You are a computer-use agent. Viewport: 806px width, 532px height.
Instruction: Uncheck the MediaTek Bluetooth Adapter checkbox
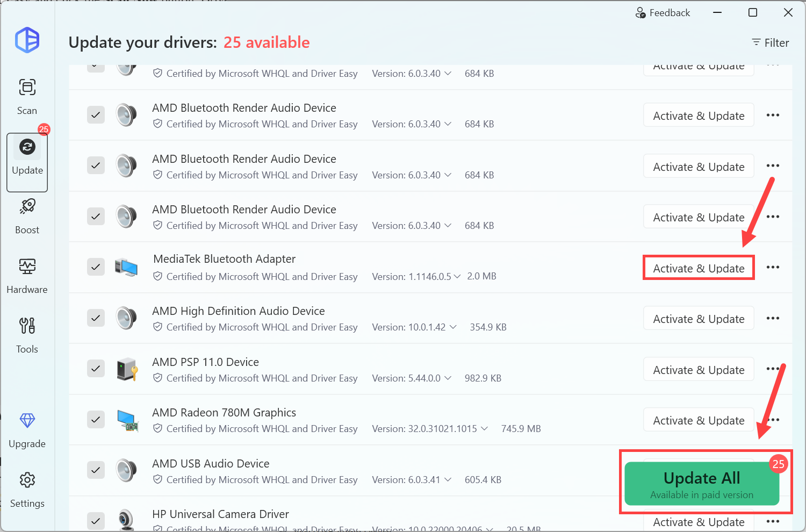(96, 267)
